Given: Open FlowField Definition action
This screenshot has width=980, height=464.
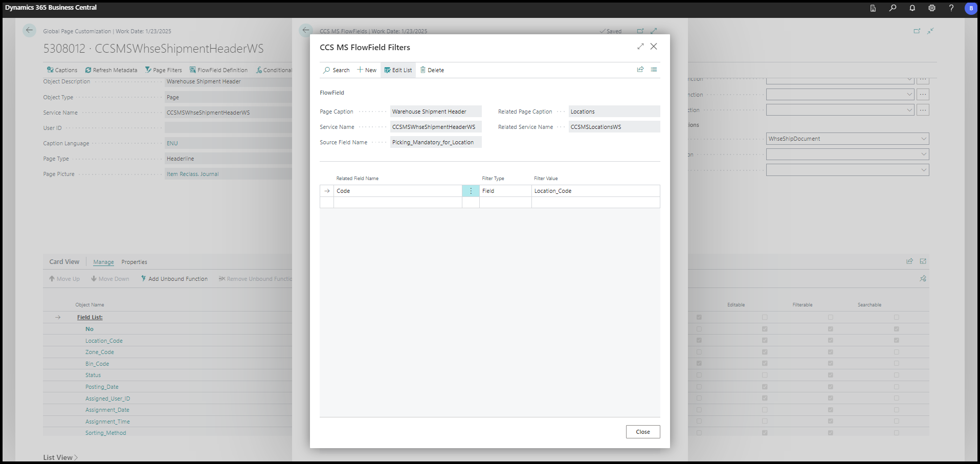Looking at the screenshot, I should pos(219,70).
